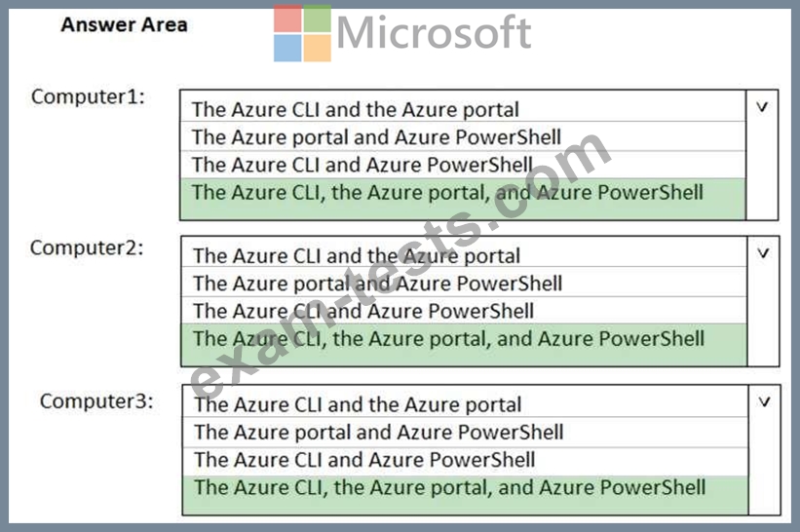Click the 'Answer Area' heading
800x532 pixels.
click(124, 24)
